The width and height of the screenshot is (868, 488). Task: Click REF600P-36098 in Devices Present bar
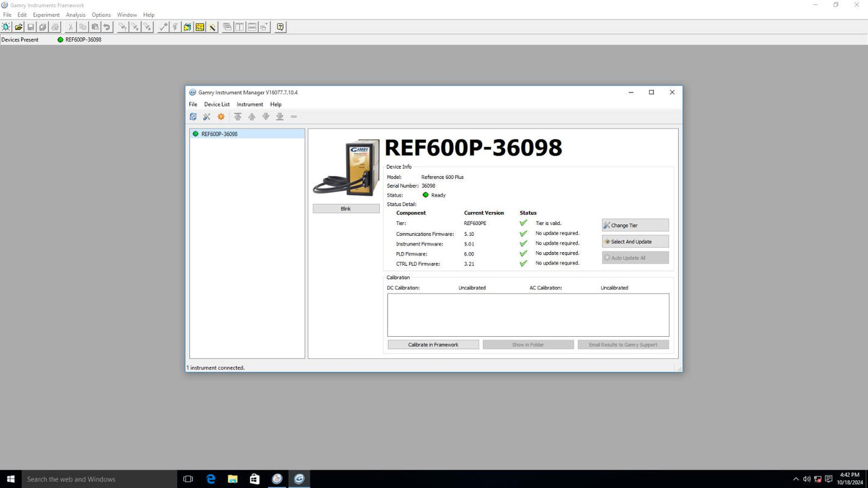79,40
